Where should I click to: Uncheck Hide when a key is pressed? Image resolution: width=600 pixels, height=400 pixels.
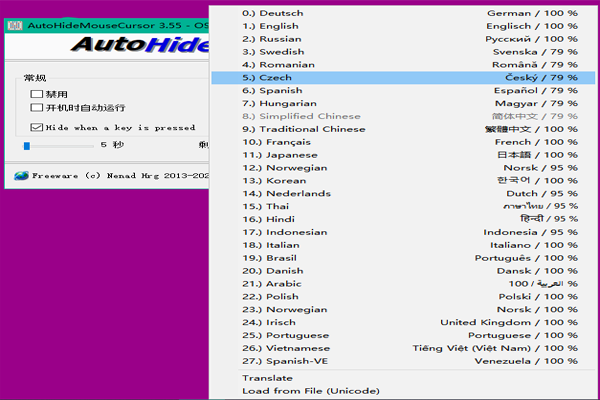pyautogui.click(x=36, y=127)
